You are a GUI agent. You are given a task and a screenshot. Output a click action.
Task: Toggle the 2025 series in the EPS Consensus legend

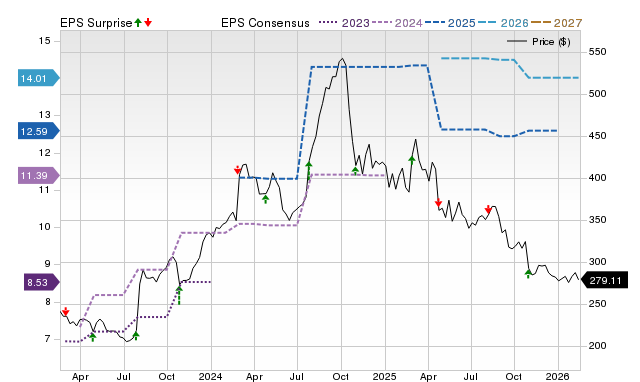click(450, 23)
